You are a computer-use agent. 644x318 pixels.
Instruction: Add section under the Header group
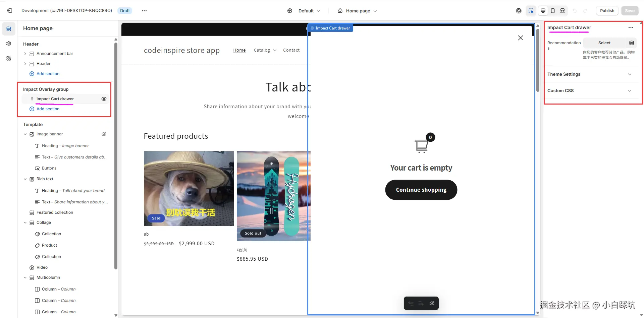tap(44, 74)
